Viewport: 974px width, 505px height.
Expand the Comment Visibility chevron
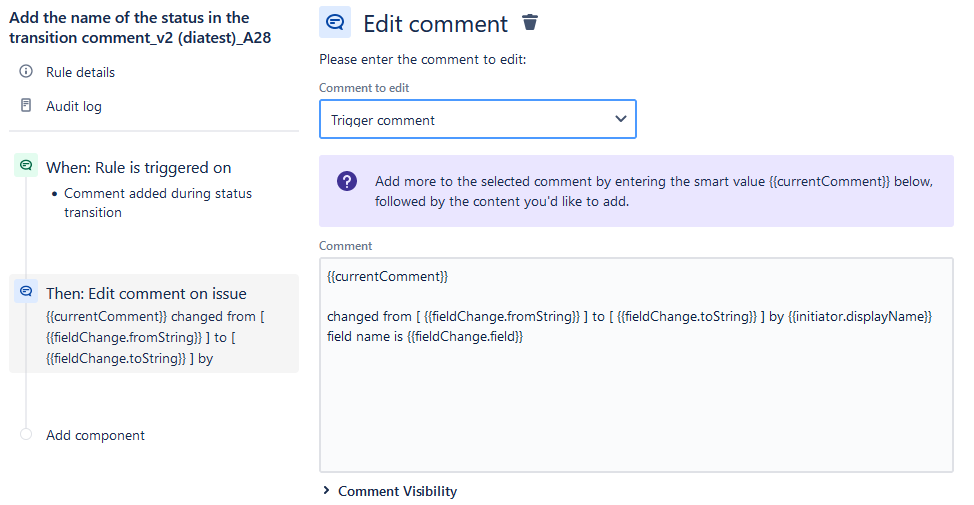pyautogui.click(x=326, y=491)
